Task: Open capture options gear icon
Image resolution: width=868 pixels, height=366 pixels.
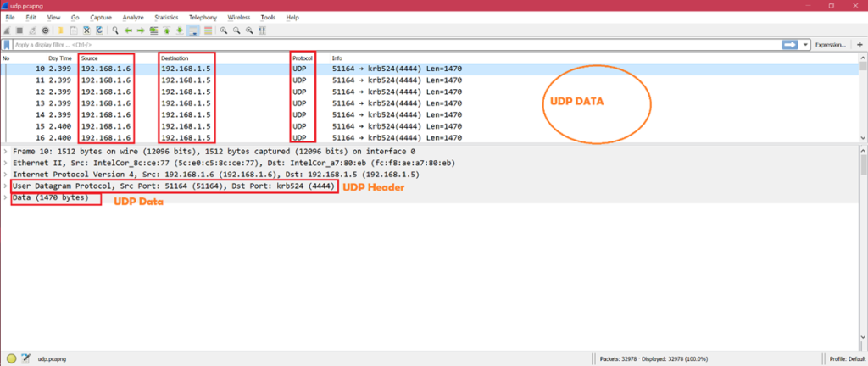Action: click(x=45, y=30)
